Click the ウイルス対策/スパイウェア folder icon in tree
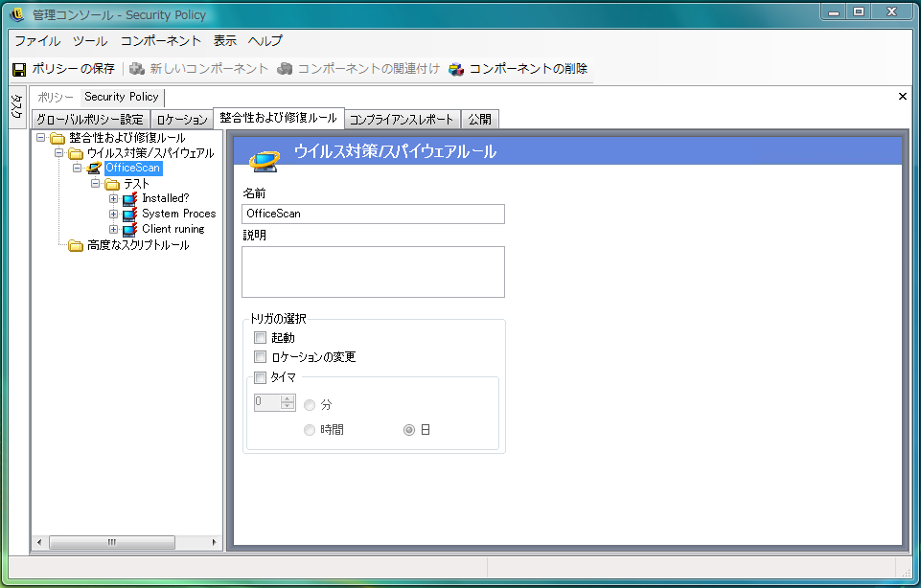The image size is (921, 588). (76, 154)
